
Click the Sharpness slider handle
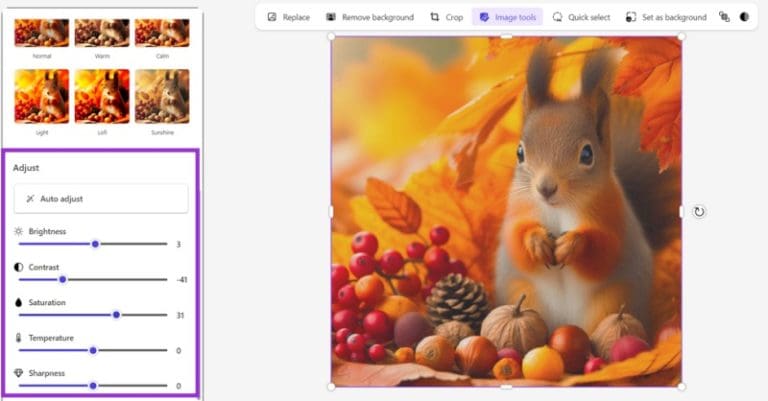click(93, 385)
